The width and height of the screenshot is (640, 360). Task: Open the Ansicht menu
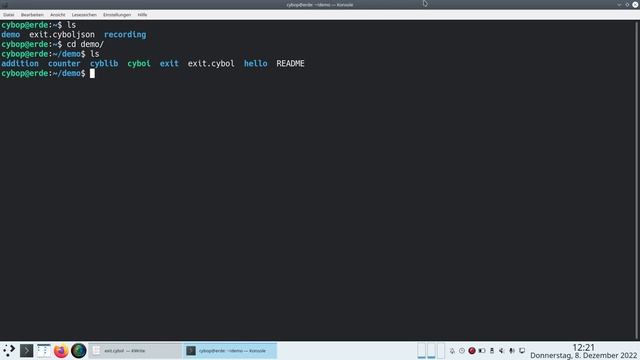[x=58, y=15]
